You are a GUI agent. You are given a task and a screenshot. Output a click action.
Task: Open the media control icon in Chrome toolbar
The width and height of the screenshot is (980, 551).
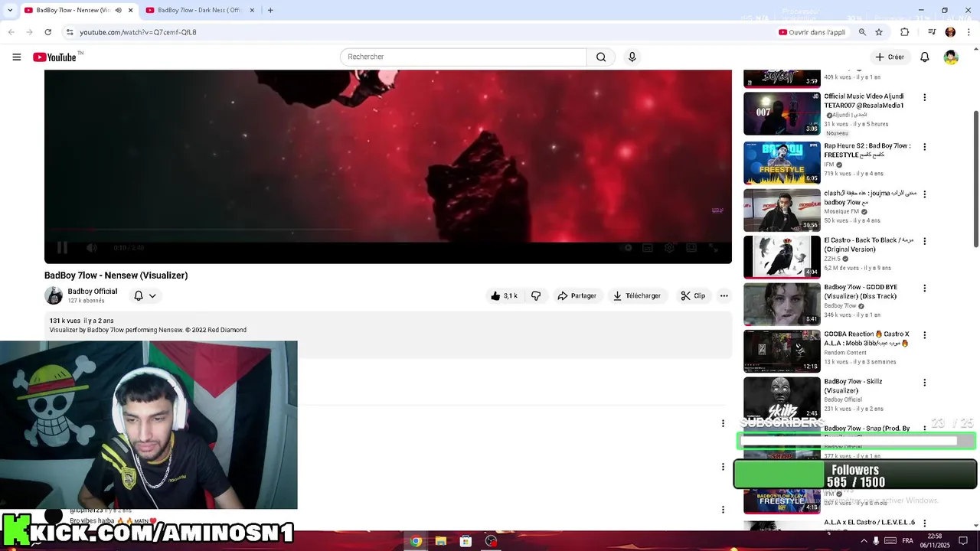[932, 32]
